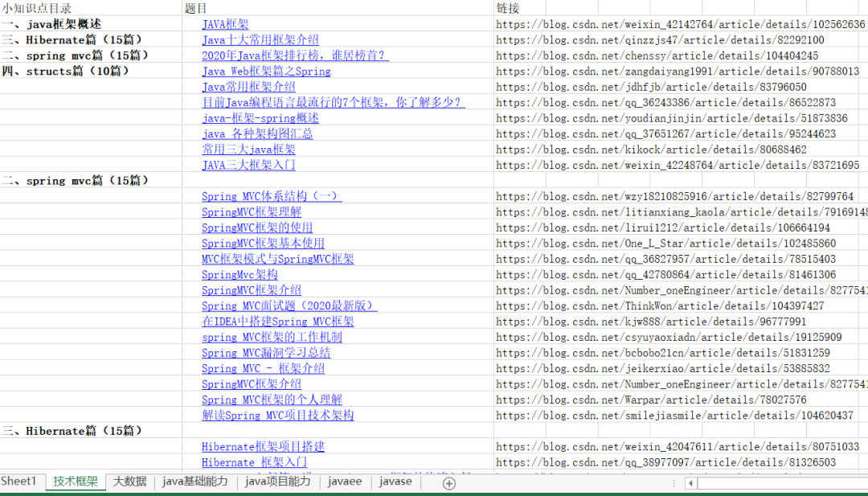Add a new sheet with the plus icon
This screenshot has height=496, width=868.
point(449,483)
